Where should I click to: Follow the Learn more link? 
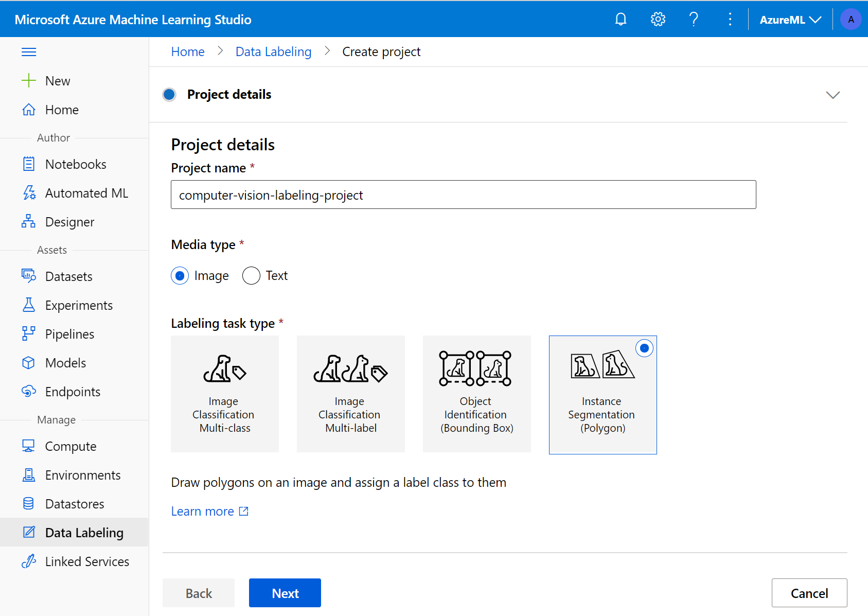tap(203, 511)
